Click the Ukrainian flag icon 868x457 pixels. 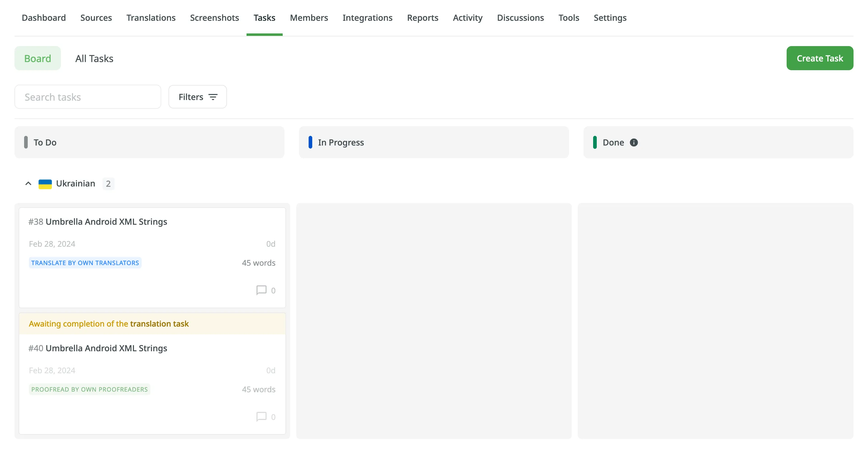[x=45, y=184]
